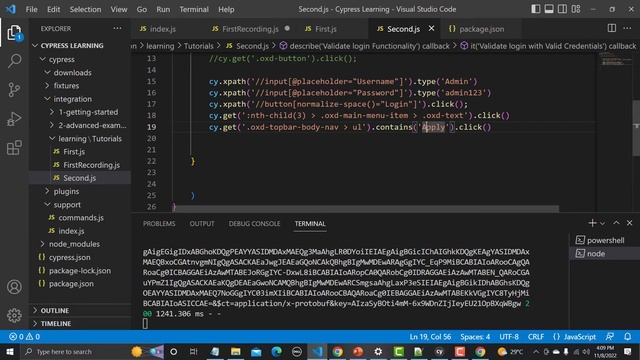Toggle secondary side bar layout icon
This screenshot has height=360, width=640.
(562, 9)
